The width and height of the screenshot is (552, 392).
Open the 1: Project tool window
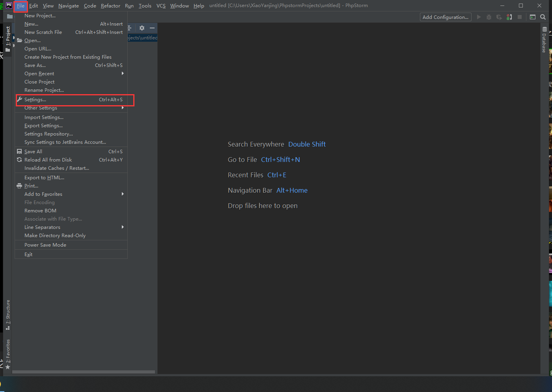click(8, 39)
